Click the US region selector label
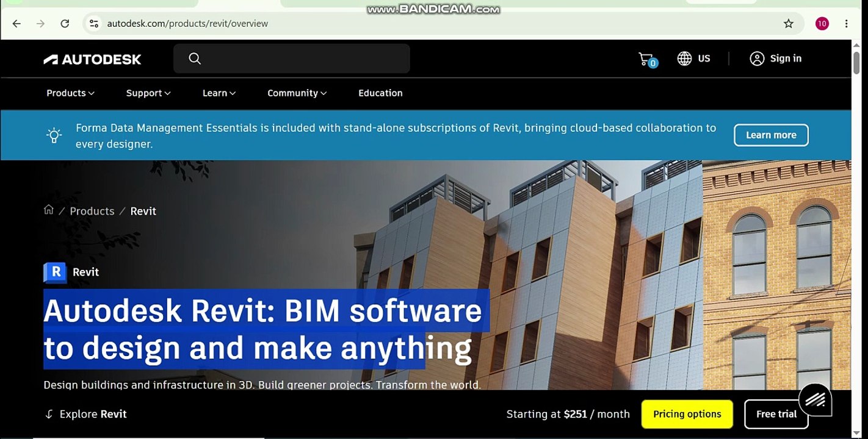This screenshot has height=439, width=868. 704,59
